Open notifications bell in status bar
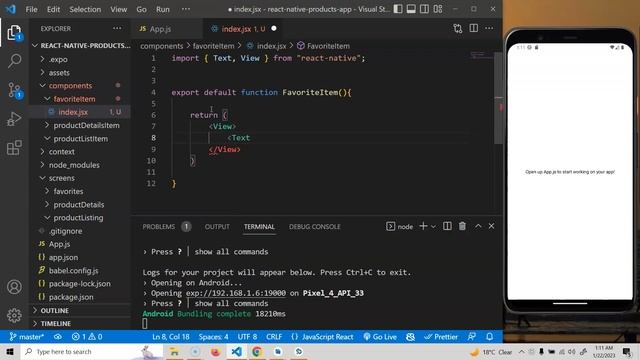Viewport: 640px width, 360px height. click(x=489, y=337)
